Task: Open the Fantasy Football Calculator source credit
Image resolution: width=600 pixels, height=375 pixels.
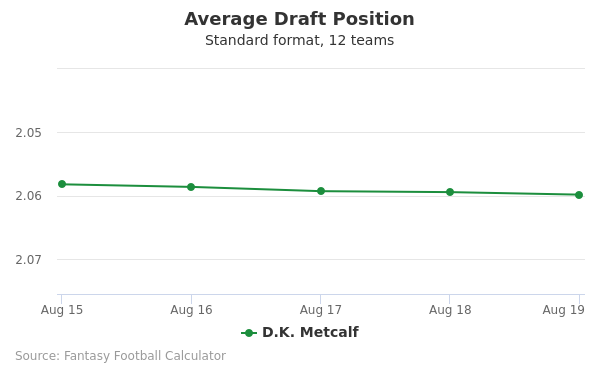Action: tap(121, 356)
